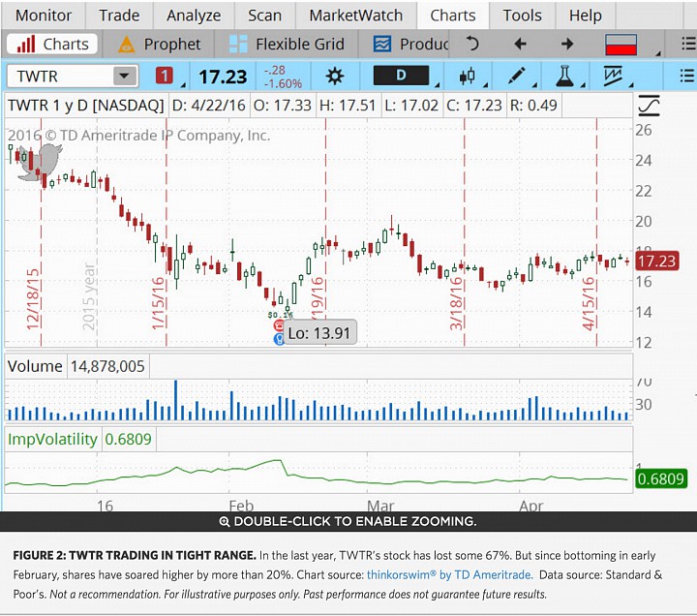Click the red phone event icon near the low
The height and width of the screenshot is (616, 697).
[279, 325]
